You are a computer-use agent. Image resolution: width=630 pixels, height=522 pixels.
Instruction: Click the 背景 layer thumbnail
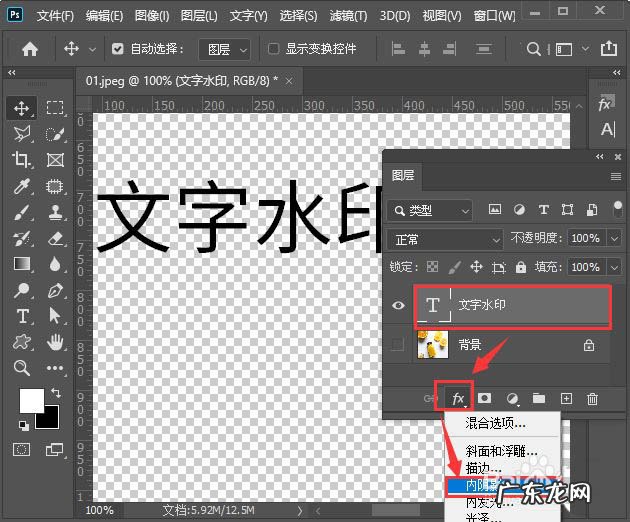433,344
